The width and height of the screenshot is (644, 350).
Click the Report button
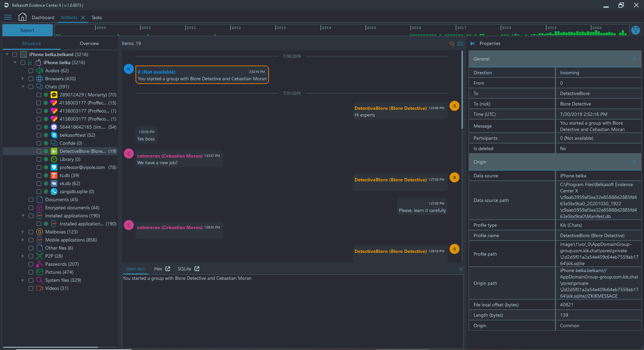pyautogui.click(x=27, y=30)
